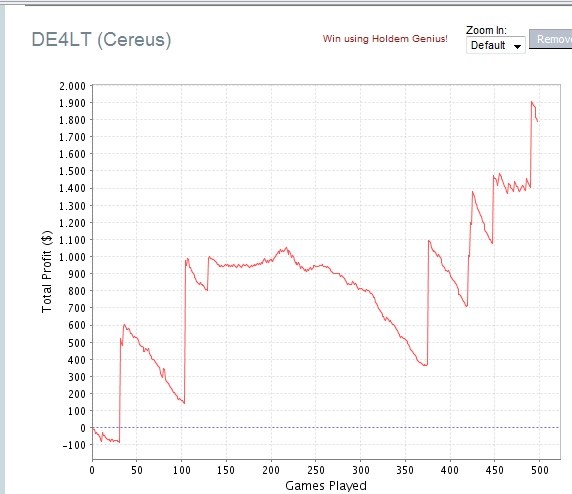Image resolution: width=572 pixels, height=494 pixels.
Task: Click the Remove button
Action: (550, 39)
